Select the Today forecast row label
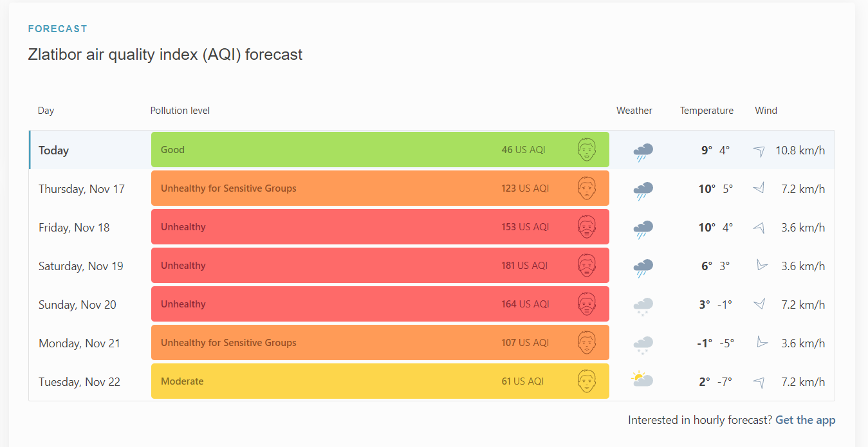The image size is (868, 447). click(x=53, y=151)
